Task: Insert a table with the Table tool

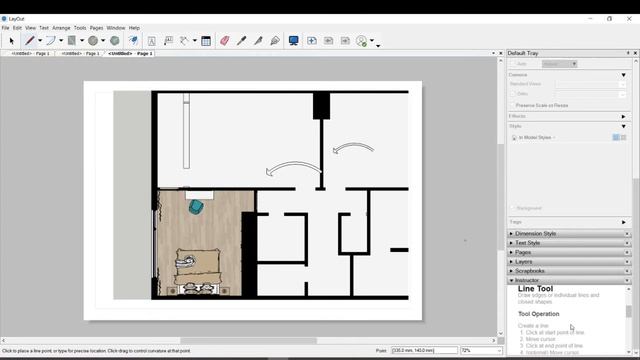Action: pos(206,40)
